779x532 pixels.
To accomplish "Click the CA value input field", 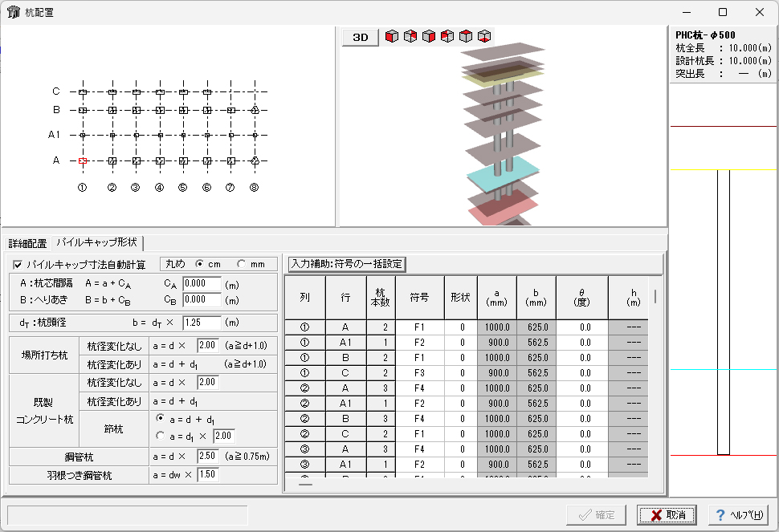I will [202, 283].
